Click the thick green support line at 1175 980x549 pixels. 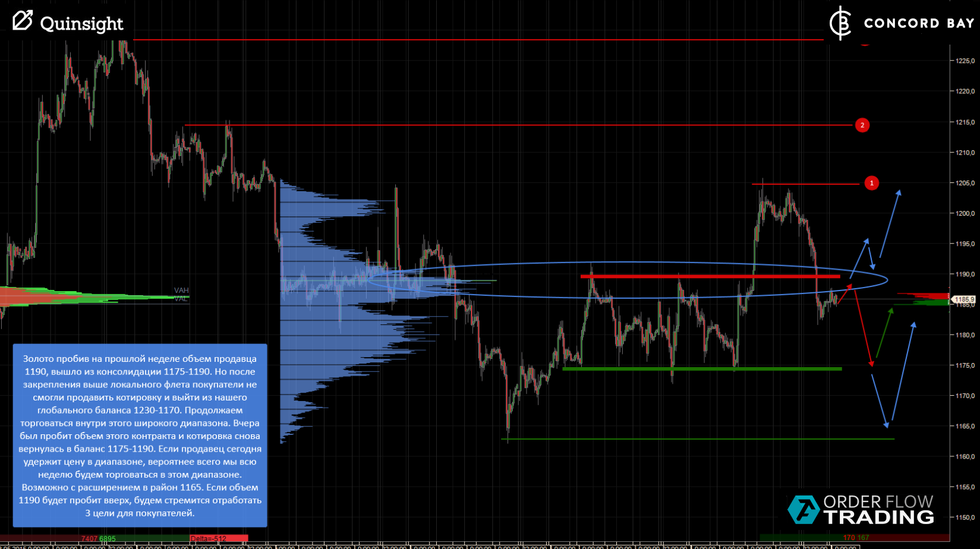[702, 369]
